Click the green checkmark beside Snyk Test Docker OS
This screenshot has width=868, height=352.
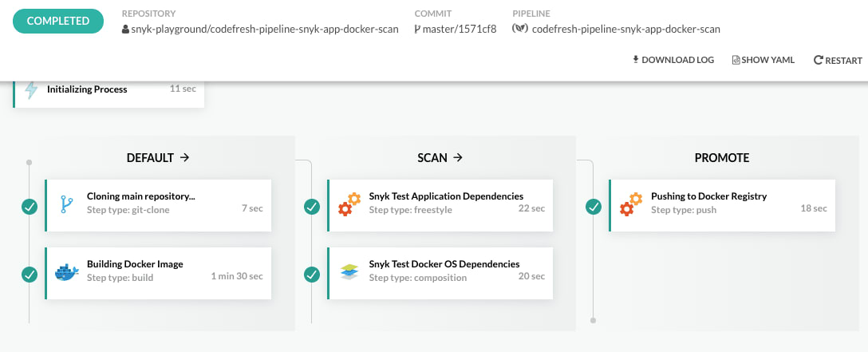(312, 275)
